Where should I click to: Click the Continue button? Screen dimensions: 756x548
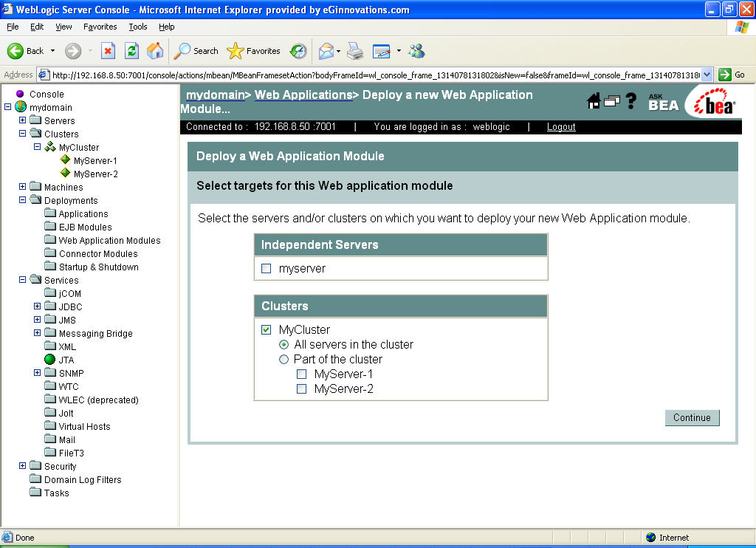(692, 418)
